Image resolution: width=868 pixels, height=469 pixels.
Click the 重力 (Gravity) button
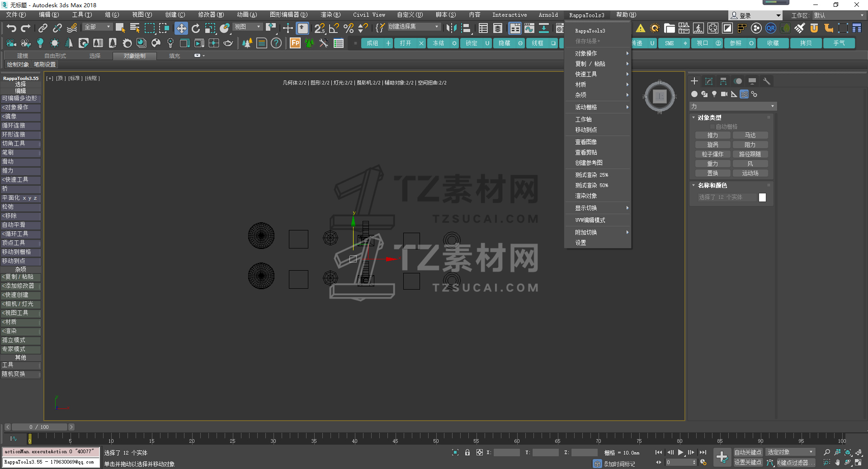click(712, 164)
